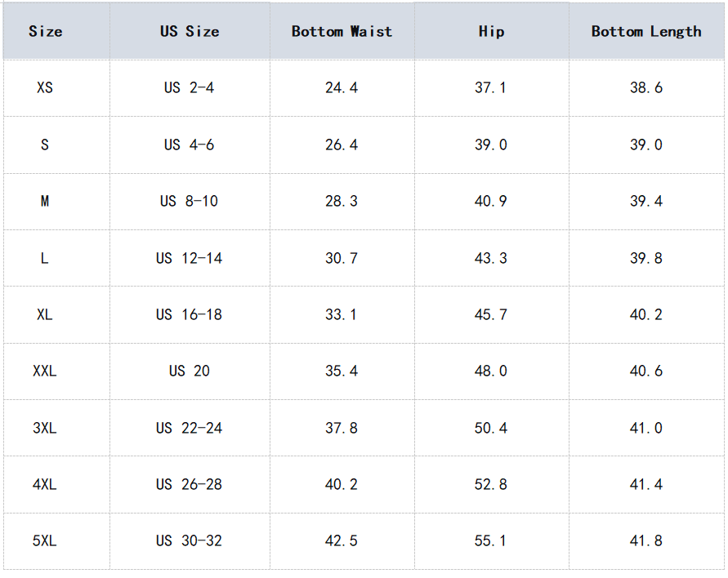Click the Hip value 43.3
Viewport: 728px width, 578px height.
point(491,258)
